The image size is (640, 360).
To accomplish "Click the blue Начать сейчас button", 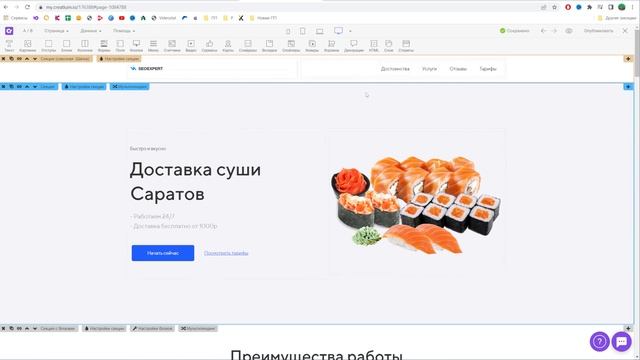I will point(163,253).
